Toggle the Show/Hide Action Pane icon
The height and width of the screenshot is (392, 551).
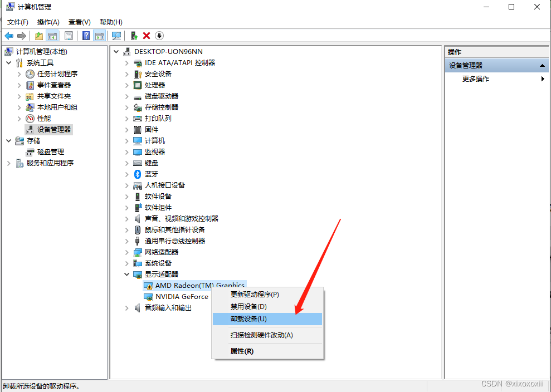99,36
